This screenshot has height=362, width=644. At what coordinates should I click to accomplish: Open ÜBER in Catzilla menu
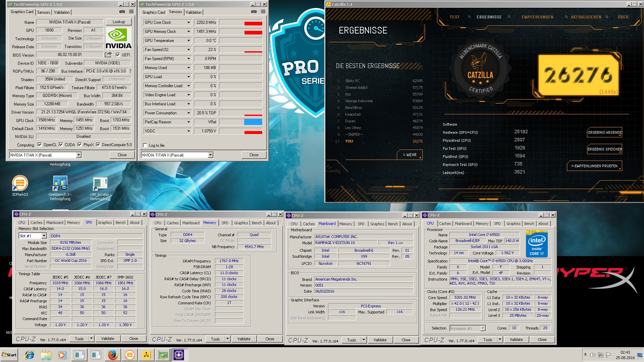623,17
